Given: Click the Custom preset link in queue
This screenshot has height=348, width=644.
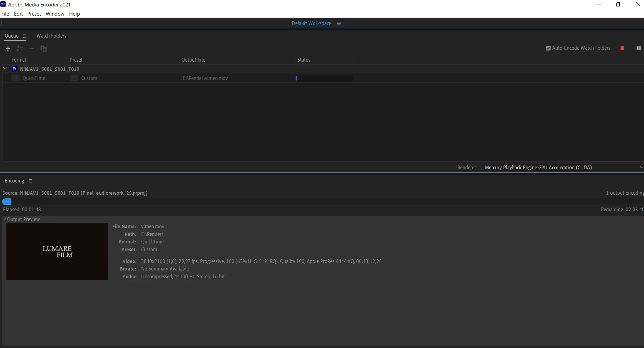Looking at the screenshot, I should [89, 78].
